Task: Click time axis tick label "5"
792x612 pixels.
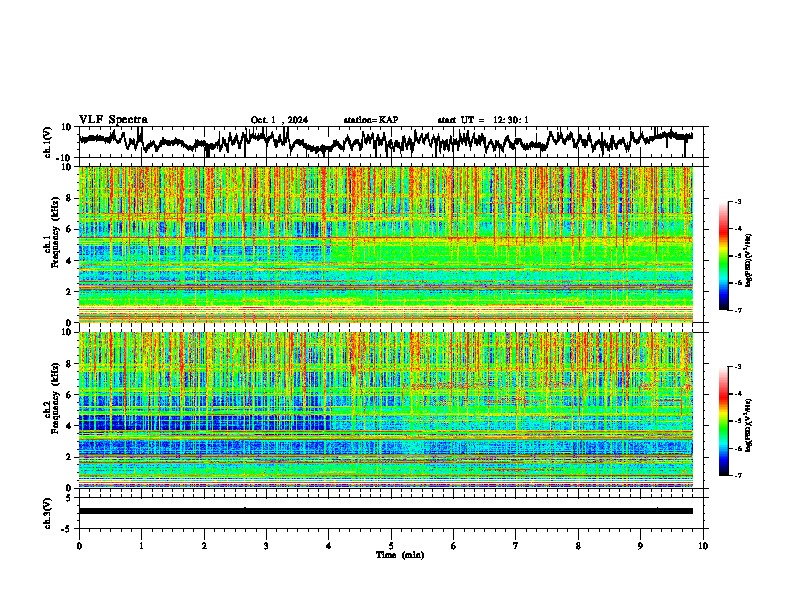Action: pos(391,546)
